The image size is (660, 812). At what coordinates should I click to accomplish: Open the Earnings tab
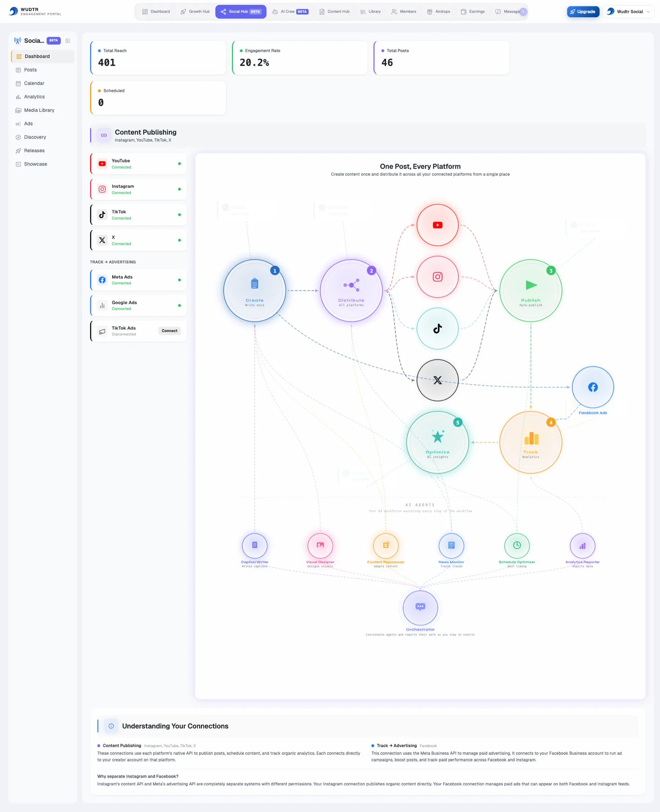pyautogui.click(x=473, y=12)
